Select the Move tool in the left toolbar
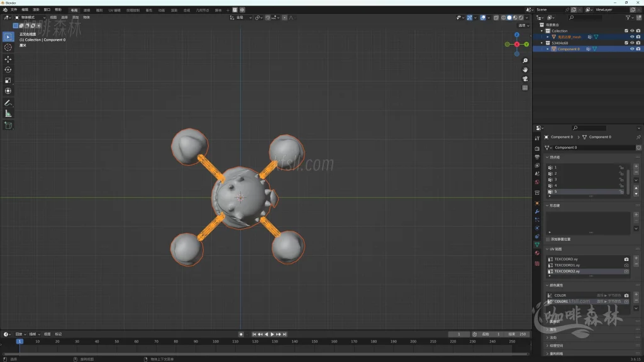 pos(8,59)
